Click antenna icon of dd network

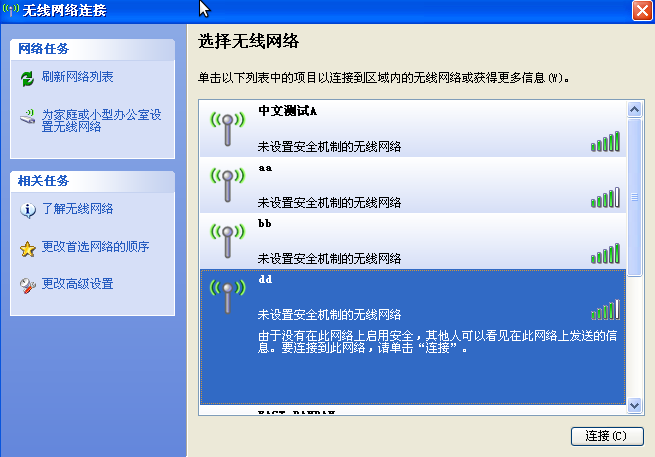point(227,297)
